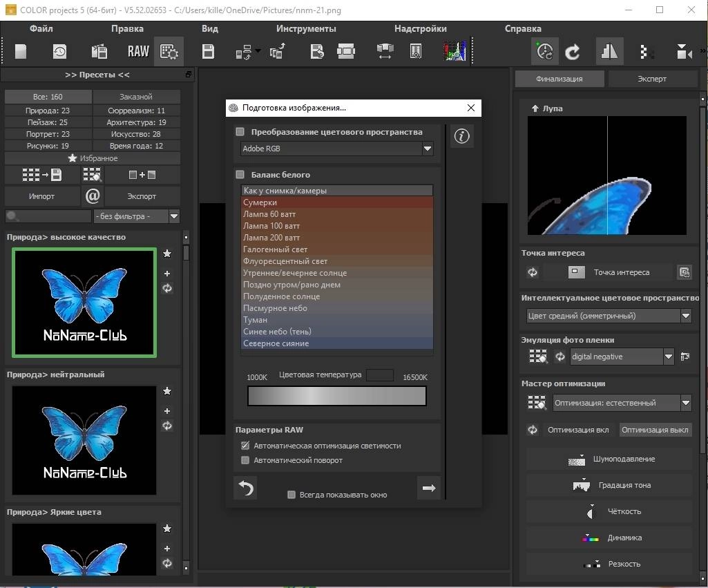Add 'высокое качество' preset to favorites

(167, 254)
